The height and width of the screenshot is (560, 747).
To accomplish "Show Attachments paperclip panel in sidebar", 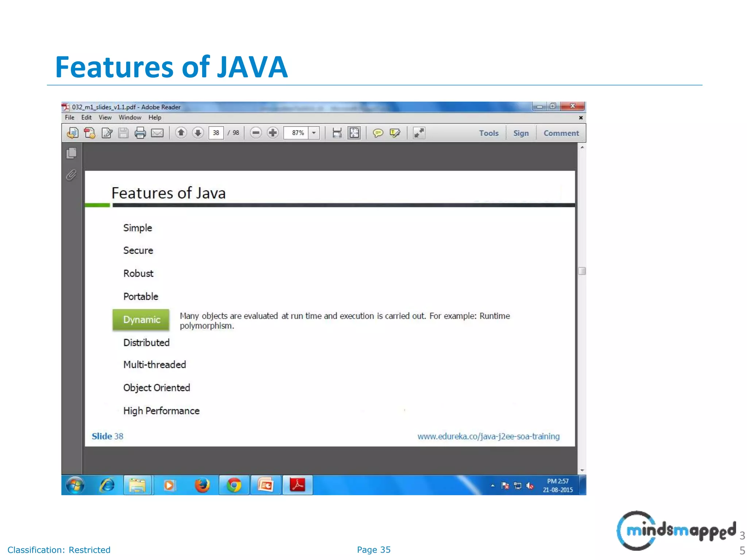I will (71, 175).
